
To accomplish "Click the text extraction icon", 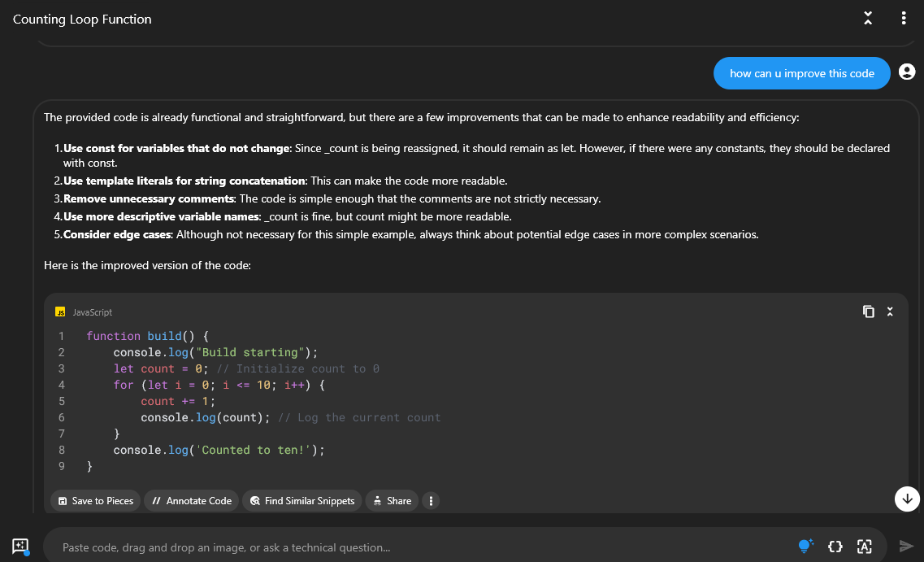I will coord(864,547).
